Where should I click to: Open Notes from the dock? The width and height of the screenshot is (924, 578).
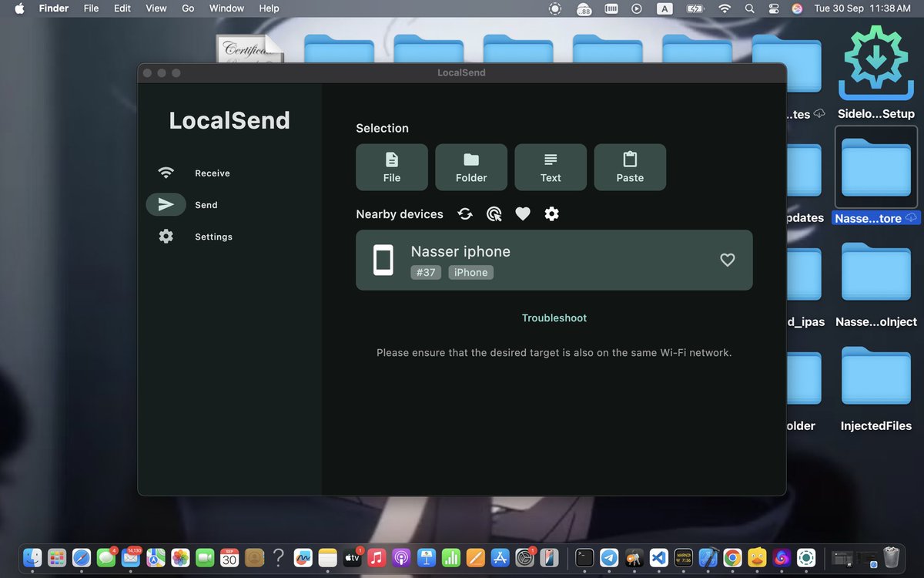(x=328, y=556)
